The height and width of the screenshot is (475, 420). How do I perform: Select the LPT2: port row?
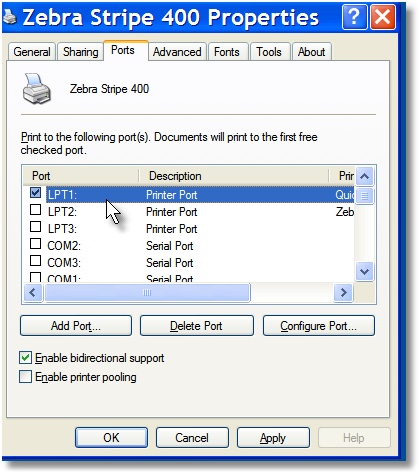pos(188,212)
